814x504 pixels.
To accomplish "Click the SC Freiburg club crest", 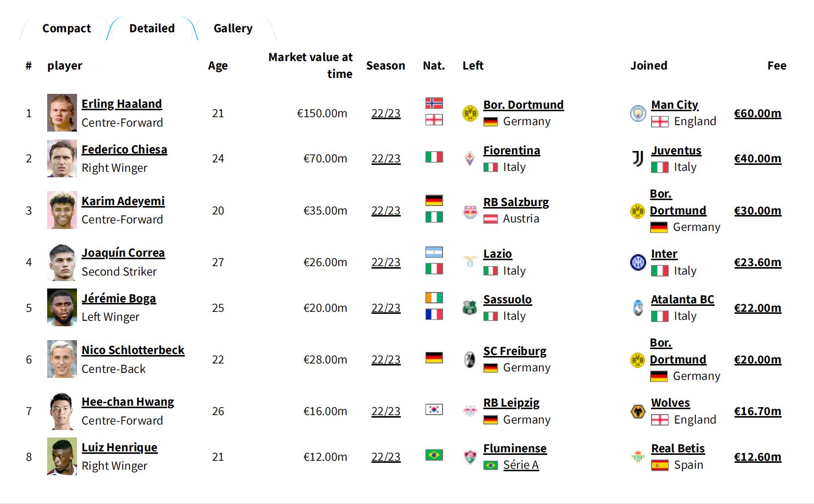I will pos(470,360).
